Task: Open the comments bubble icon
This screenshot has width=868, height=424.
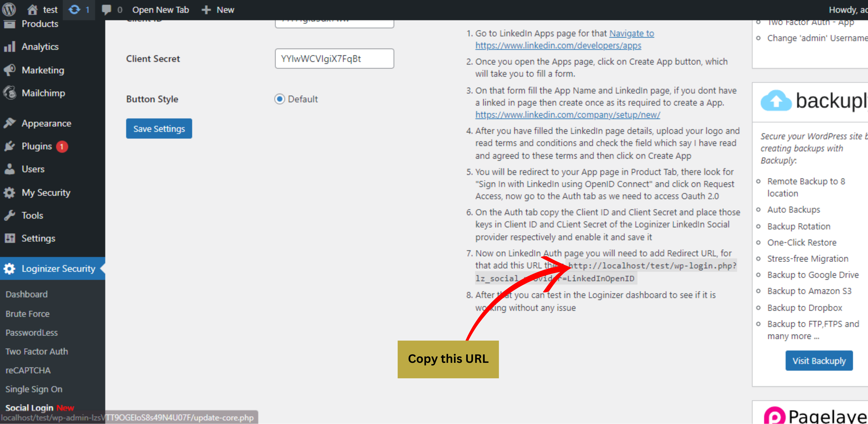Action: [106, 10]
